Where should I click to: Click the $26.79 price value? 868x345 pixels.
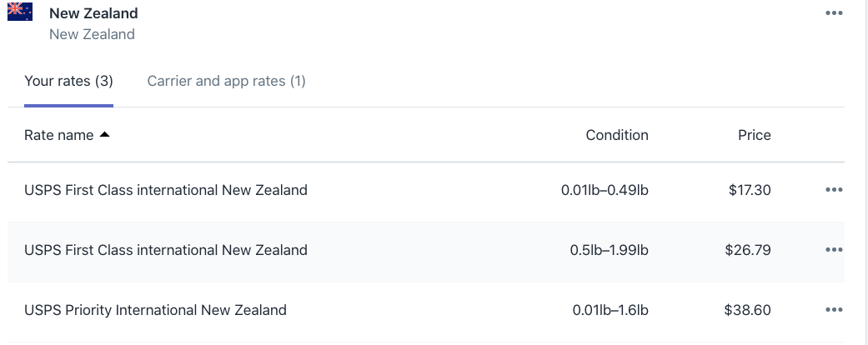coord(748,250)
